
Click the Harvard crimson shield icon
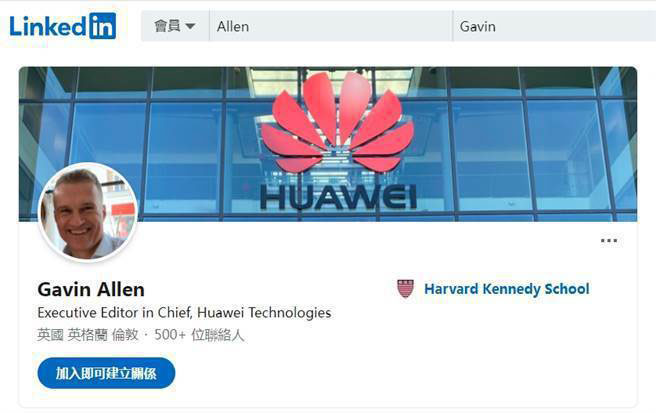(x=405, y=288)
